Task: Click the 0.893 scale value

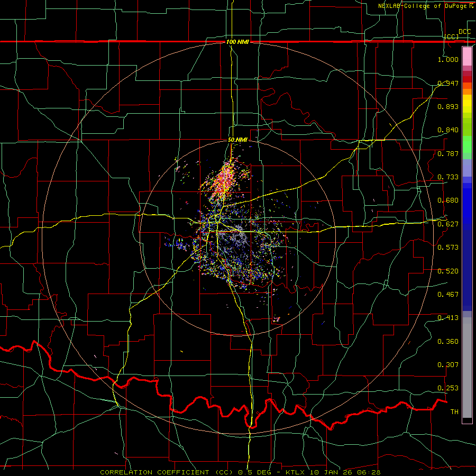Action: [448, 106]
